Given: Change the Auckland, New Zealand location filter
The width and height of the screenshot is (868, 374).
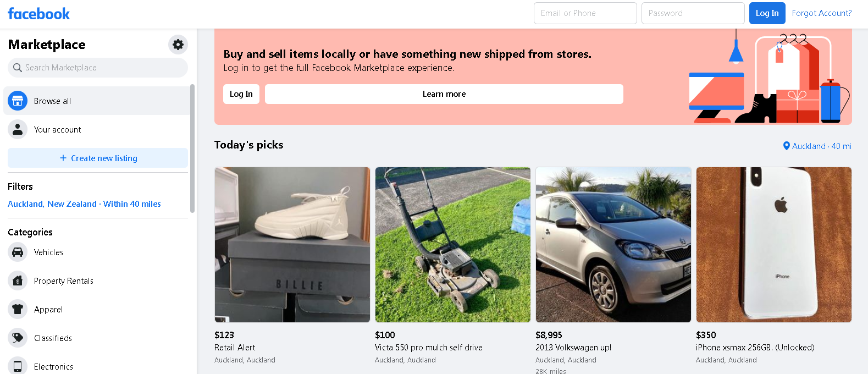Looking at the screenshot, I should 84,204.
